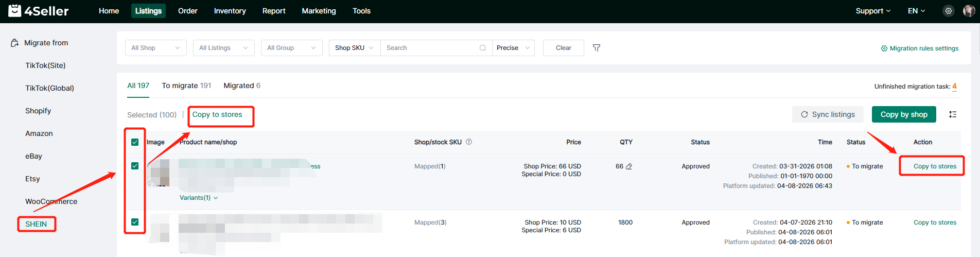The image size is (980, 257).
Task: Uncheck the first listing row checkbox
Action: tap(135, 166)
